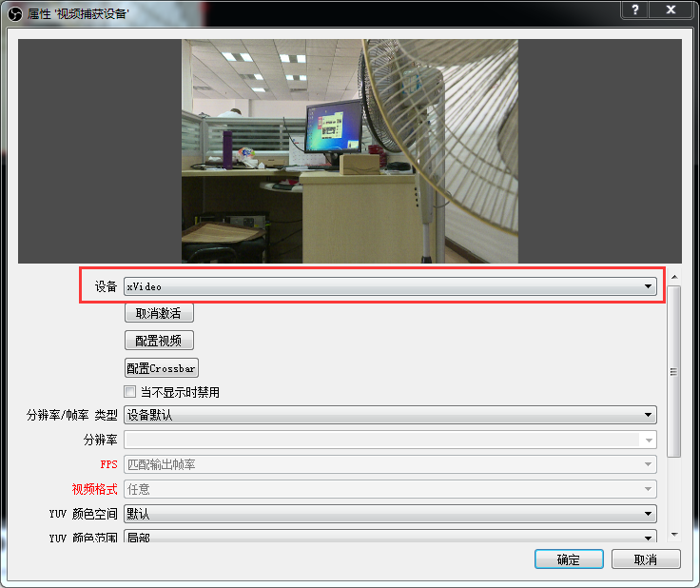The width and height of the screenshot is (700, 588).
Task: Close the 视频捕获设备 properties dialog
Action: [x=671, y=10]
